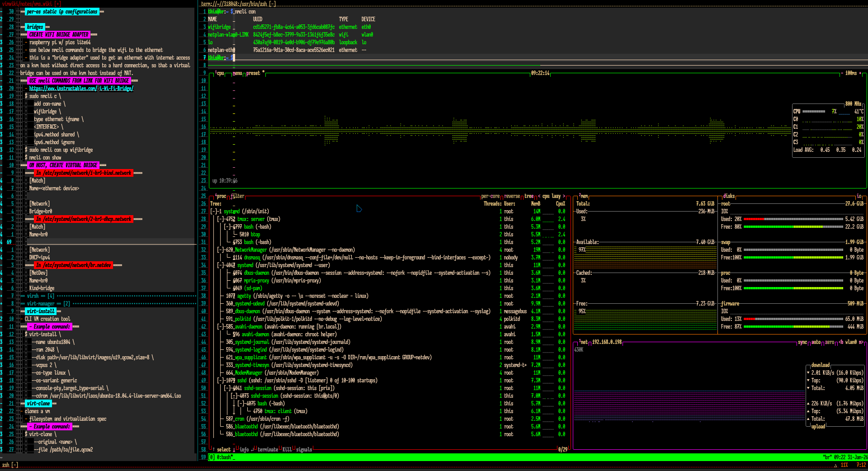Click the Kill process button
This screenshot has height=471, width=868.
click(x=287, y=450)
